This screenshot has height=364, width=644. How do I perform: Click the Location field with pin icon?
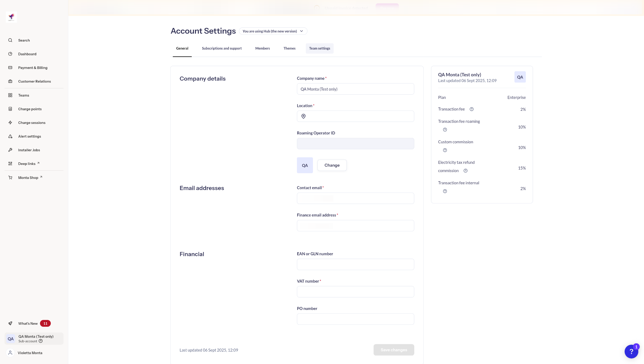click(355, 116)
